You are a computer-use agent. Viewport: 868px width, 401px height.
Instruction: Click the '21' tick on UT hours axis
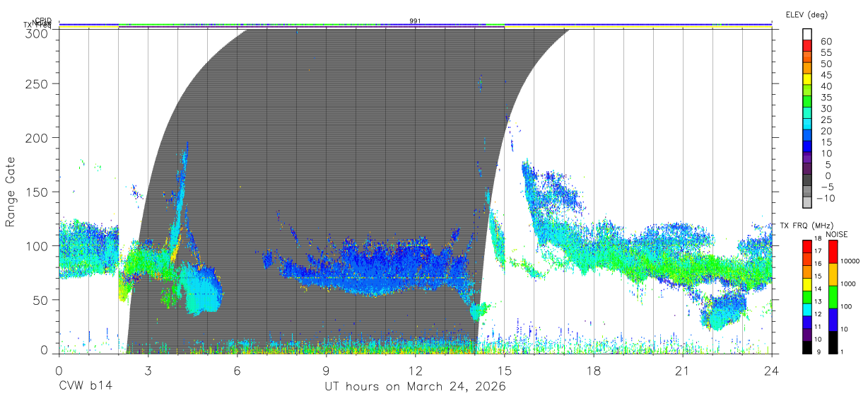683,370
